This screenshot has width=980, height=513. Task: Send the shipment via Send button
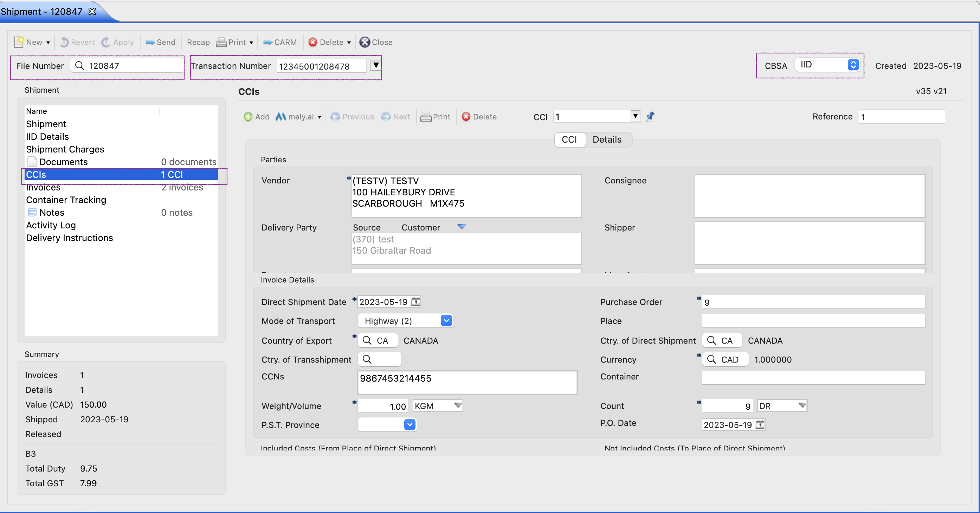click(x=160, y=42)
